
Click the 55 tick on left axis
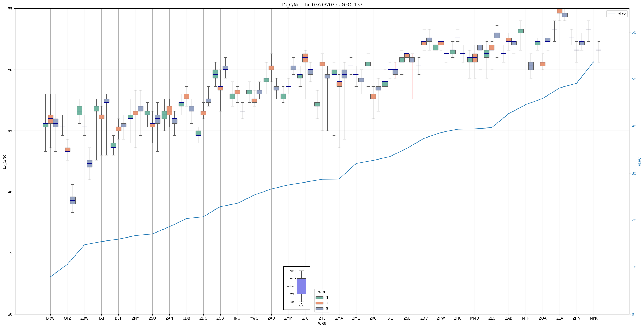11,9
